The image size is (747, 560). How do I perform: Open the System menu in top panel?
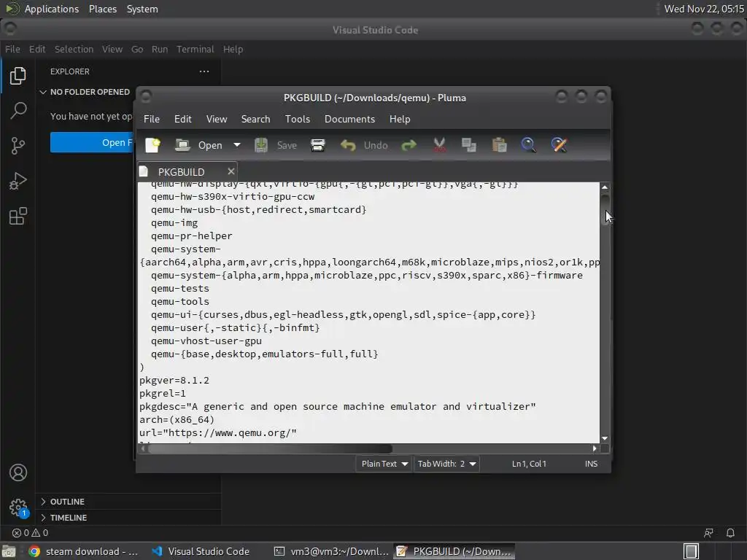click(x=142, y=9)
